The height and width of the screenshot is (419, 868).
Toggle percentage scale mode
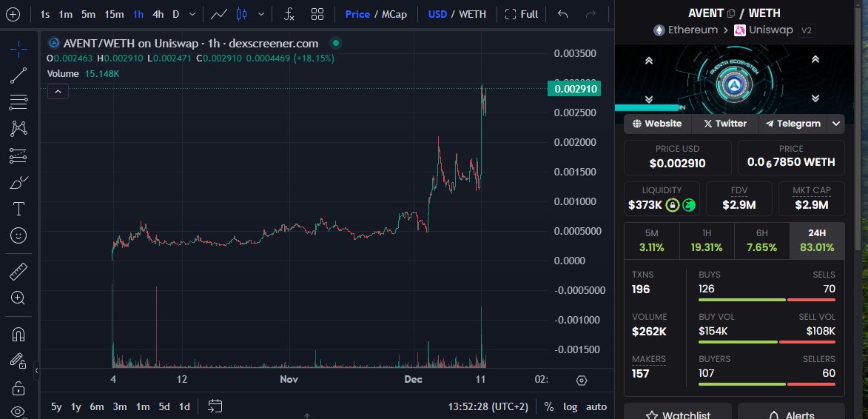point(548,407)
